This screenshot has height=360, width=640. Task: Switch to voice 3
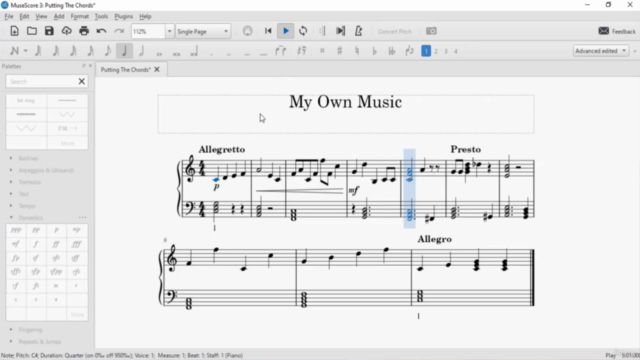tap(446, 51)
